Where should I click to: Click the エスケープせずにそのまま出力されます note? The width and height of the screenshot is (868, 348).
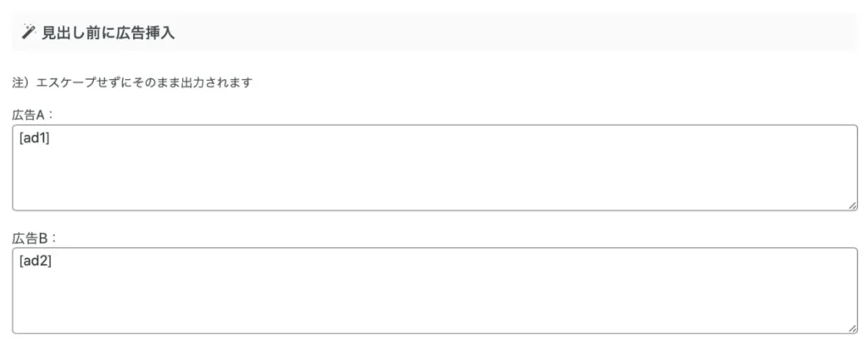click(143, 83)
